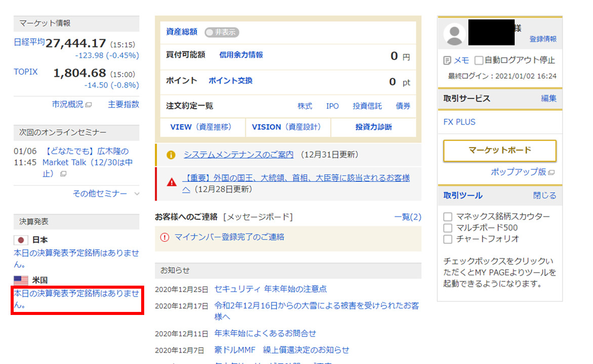Screen dimensions: 593x364
Task: Open the システムメンテナンスのご案内 notice
Action: 239,155
